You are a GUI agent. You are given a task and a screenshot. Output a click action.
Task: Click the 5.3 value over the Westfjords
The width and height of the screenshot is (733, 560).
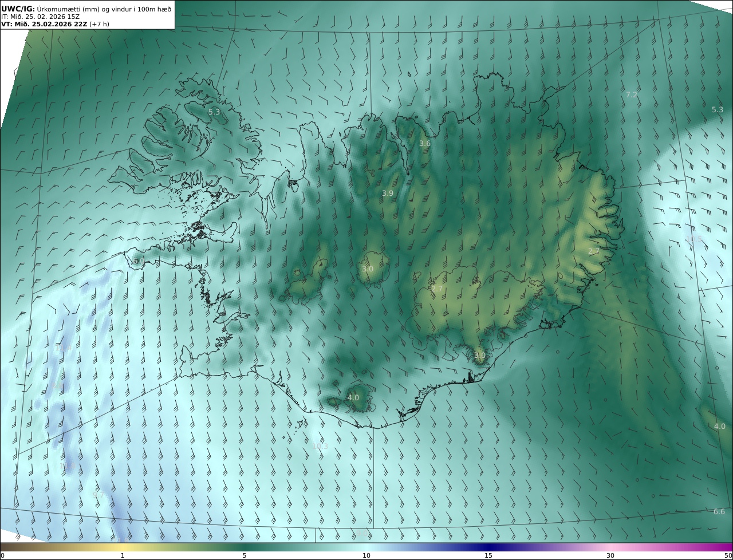pyautogui.click(x=214, y=112)
